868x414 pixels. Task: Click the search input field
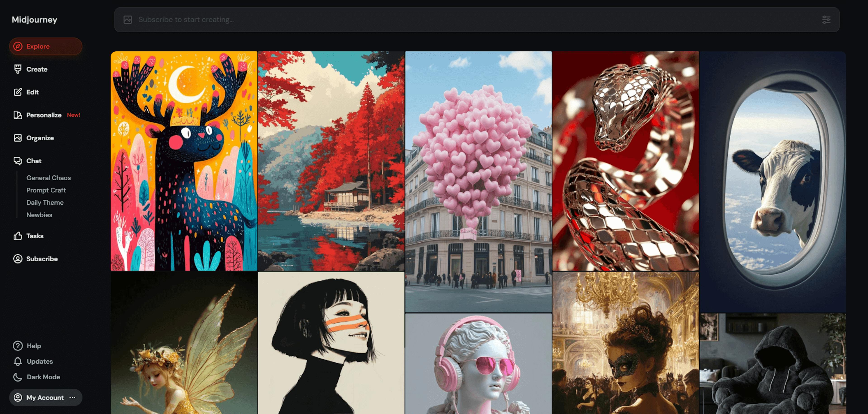pos(476,19)
